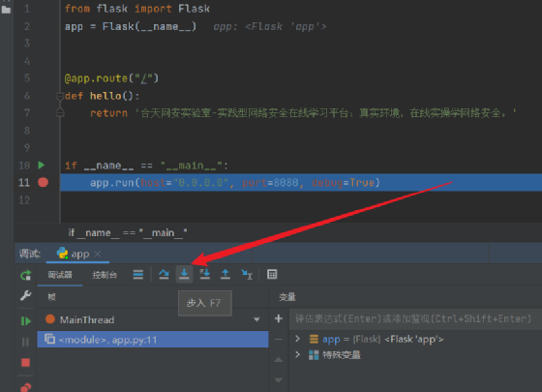Click the green run gutter arrow on line 10
This screenshot has width=542, height=392.
[x=41, y=166]
